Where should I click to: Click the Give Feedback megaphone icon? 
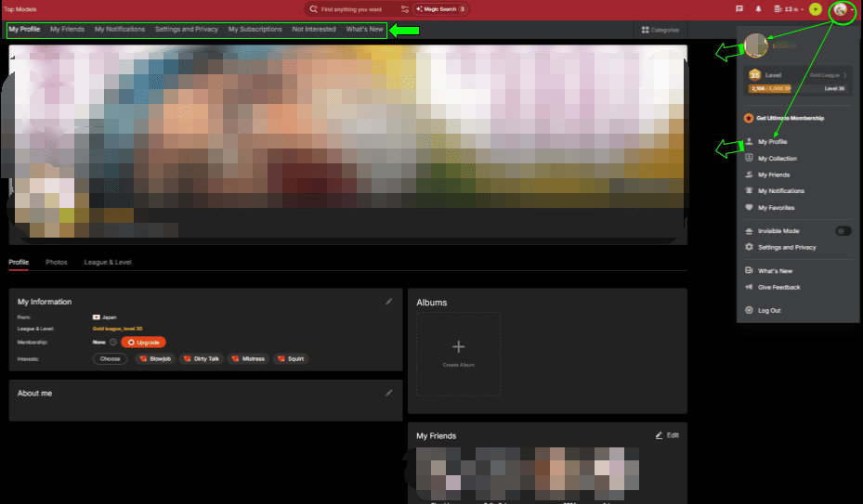point(749,287)
